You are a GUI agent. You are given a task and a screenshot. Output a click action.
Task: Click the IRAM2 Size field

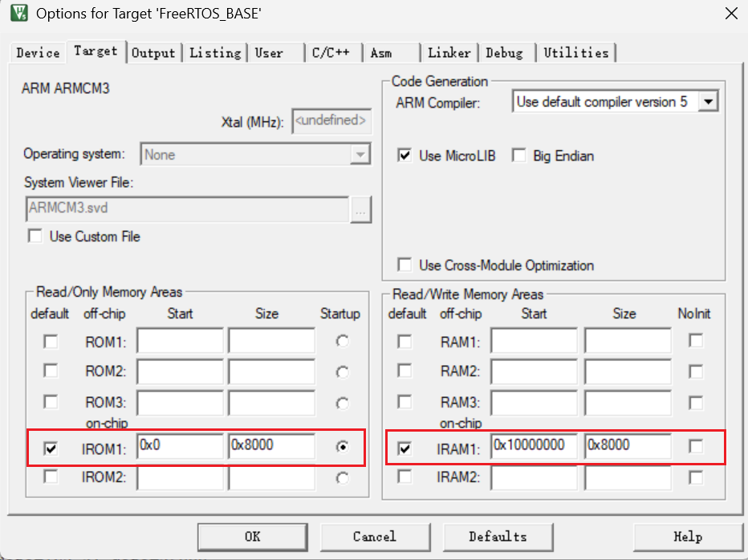628,477
